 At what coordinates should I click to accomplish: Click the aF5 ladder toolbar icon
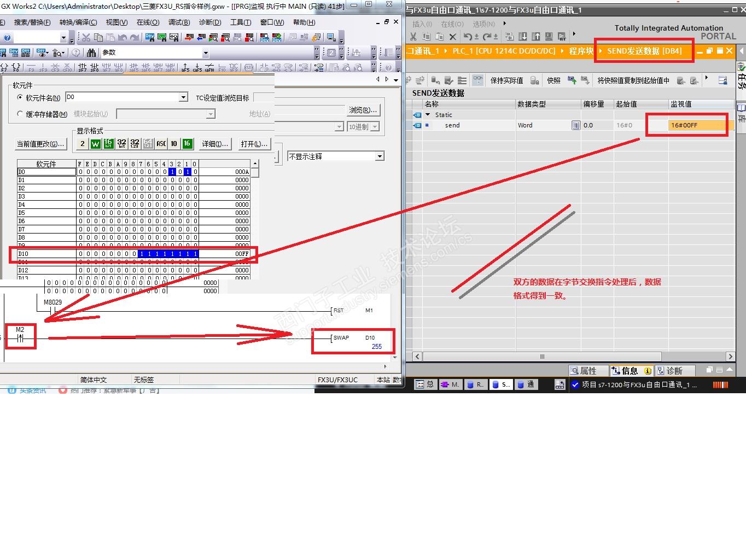(185, 68)
